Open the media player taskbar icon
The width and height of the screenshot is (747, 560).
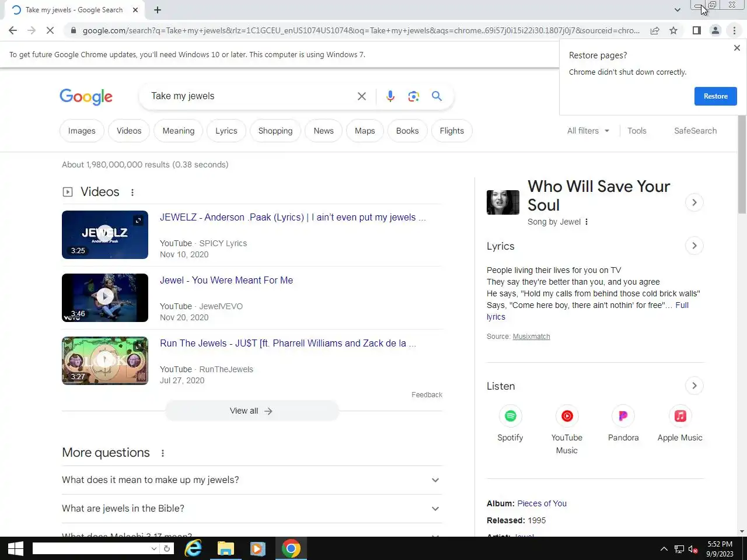click(257, 548)
